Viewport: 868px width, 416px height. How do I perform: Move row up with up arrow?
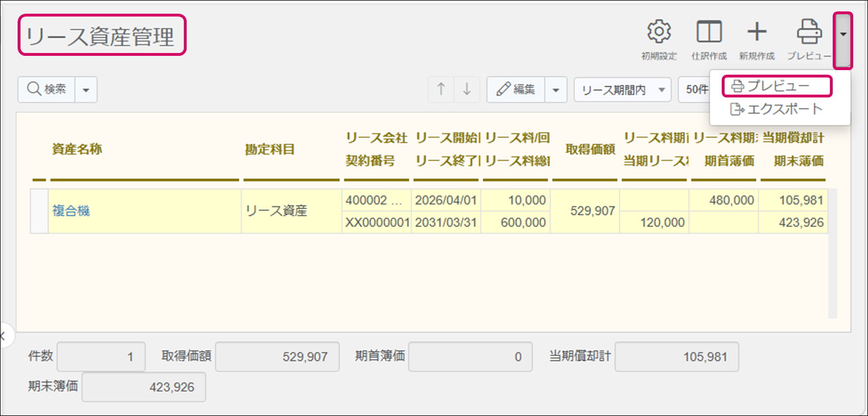441,89
